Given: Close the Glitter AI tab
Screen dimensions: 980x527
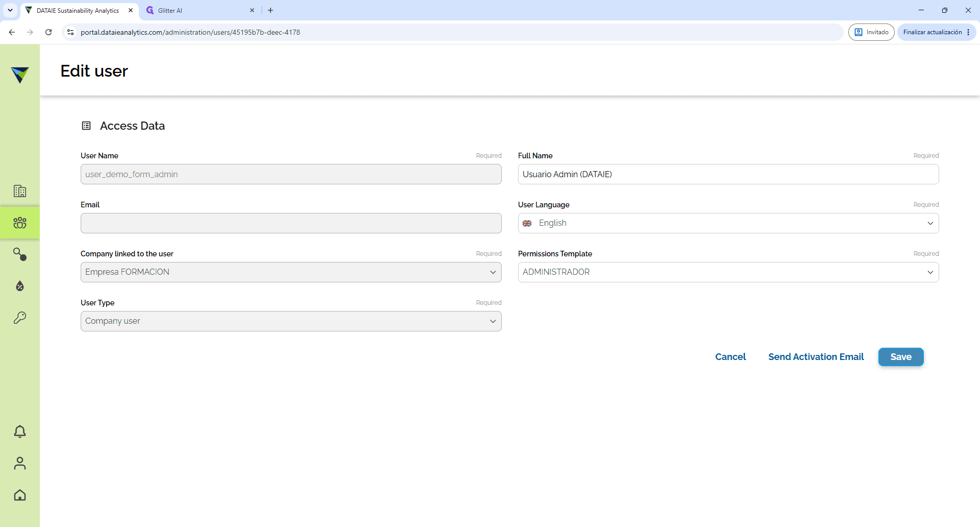Looking at the screenshot, I should [x=252, y=10].
